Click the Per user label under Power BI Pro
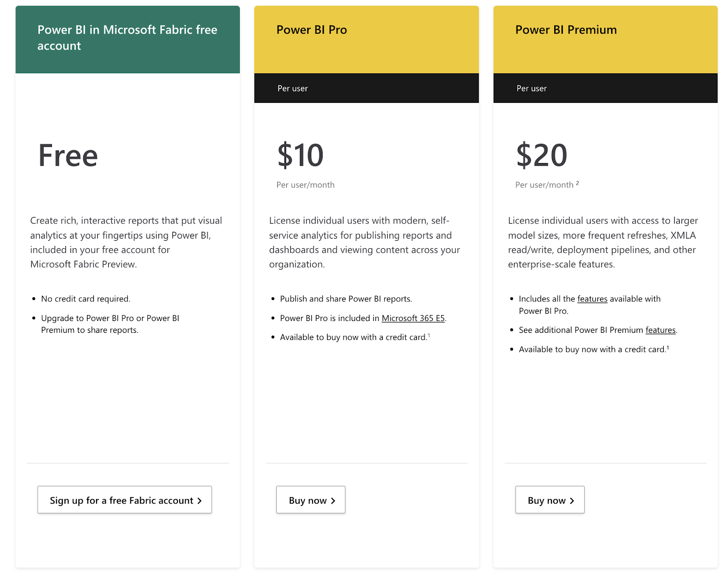This screenshot has height=576, width=728. click(293, 88)
